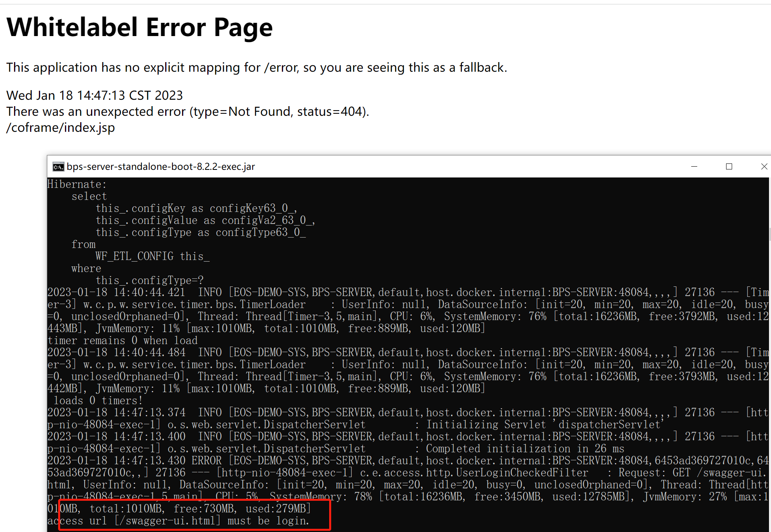Click the WF_ETL_CONFIG table name in console
Image resolution: width=771 pixels, height=532 pixels.
pyautogui.click(x=134, y=256)
